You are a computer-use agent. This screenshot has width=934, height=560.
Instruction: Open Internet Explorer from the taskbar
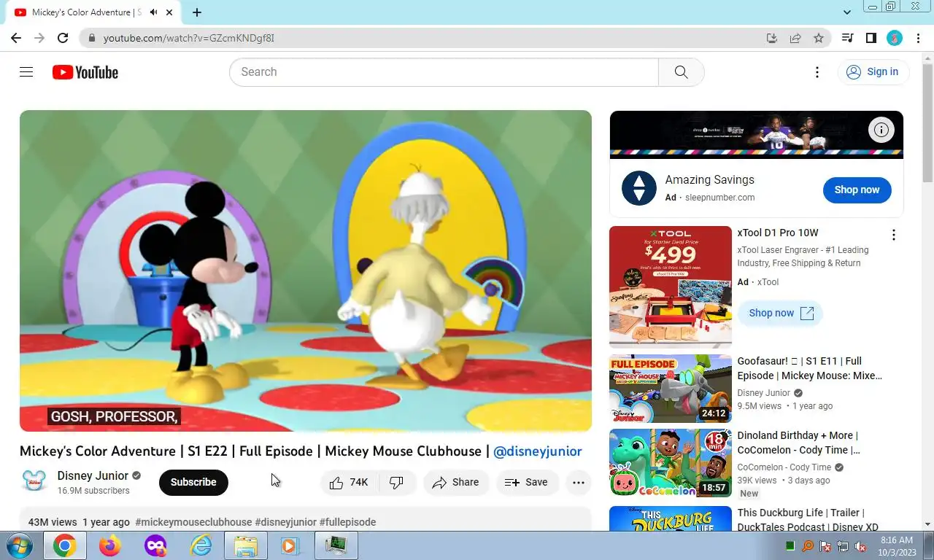click(201, 545)
